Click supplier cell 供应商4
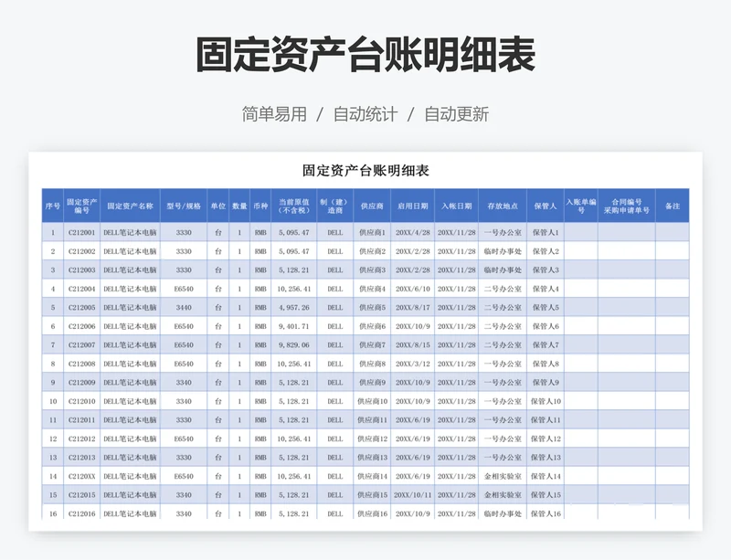731x560 pixels. click(x=372, y=289)
